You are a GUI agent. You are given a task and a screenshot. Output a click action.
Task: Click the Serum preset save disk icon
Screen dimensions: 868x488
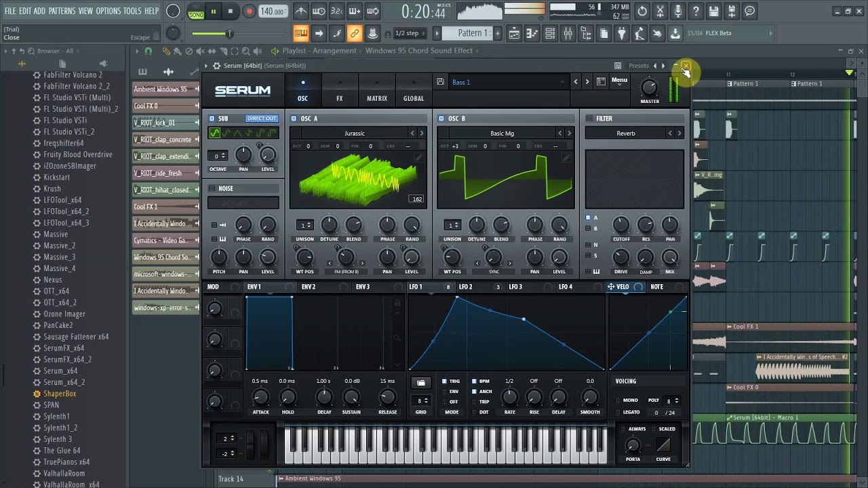click(x=440, y=82)
